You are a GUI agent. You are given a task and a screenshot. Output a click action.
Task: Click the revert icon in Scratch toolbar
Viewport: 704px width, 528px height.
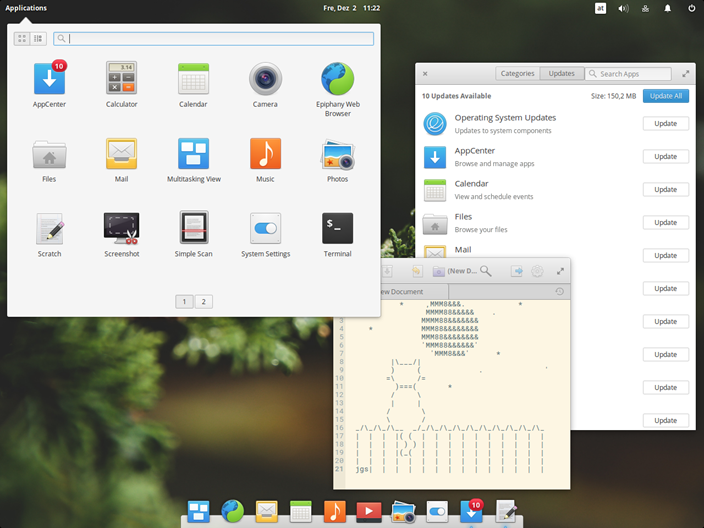(x=417, y=271)
